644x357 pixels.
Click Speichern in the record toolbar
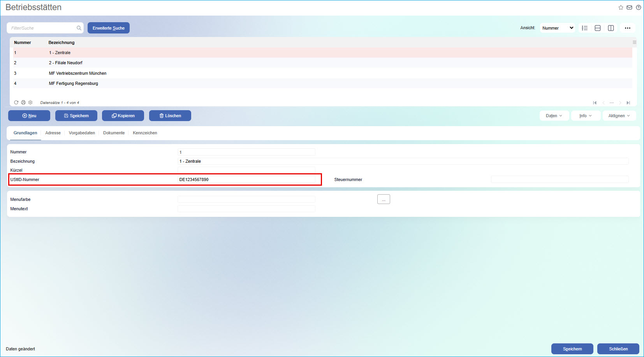pyautogui.click(x=76, y=116)
